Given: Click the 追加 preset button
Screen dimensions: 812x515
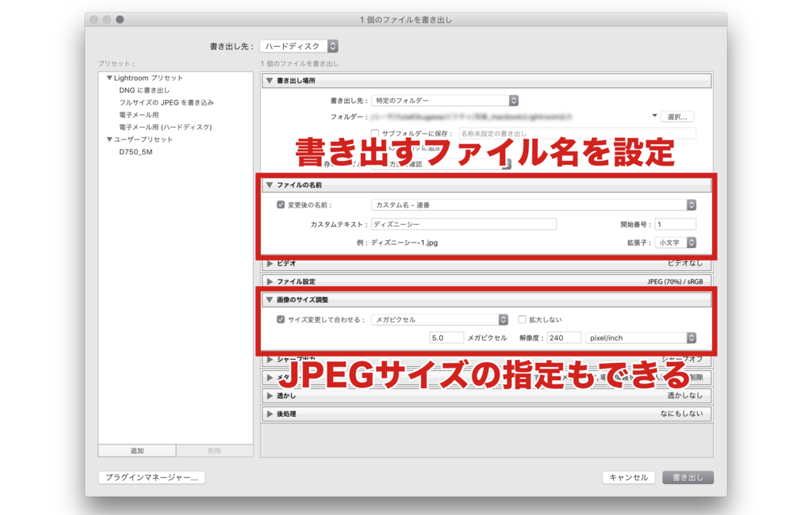Looking at the screenshot, I should tap(136, 451).
